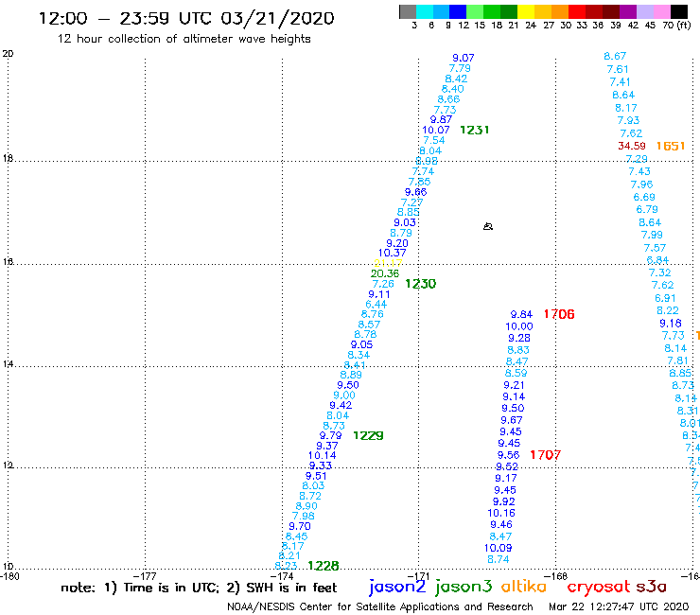The width and height of the screenshot is (700, 615).
Task: Click the longitude axis label '-180'
Action: (x=9, y=576)
